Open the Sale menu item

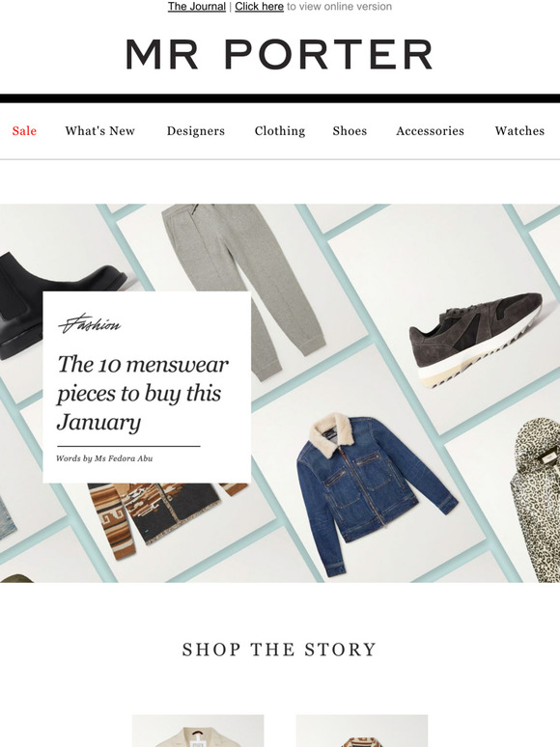pos(24,131)
